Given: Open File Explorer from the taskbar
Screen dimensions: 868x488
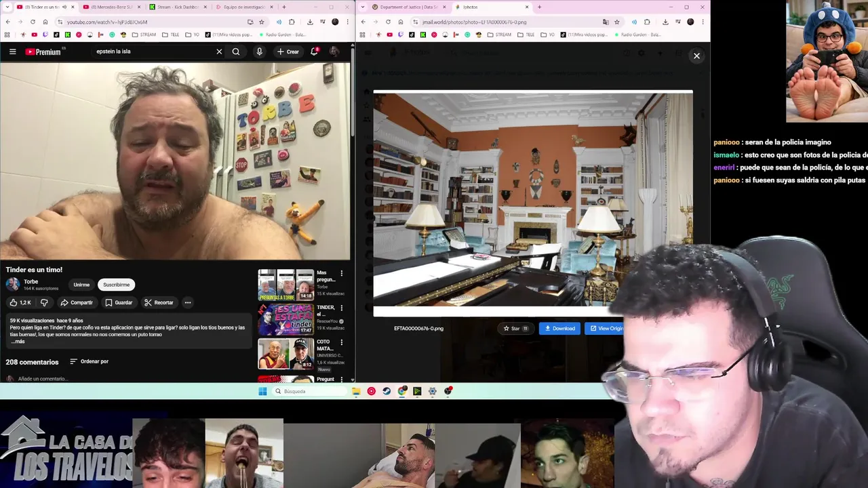Looking at the screenshot, I should click(356, 391).
